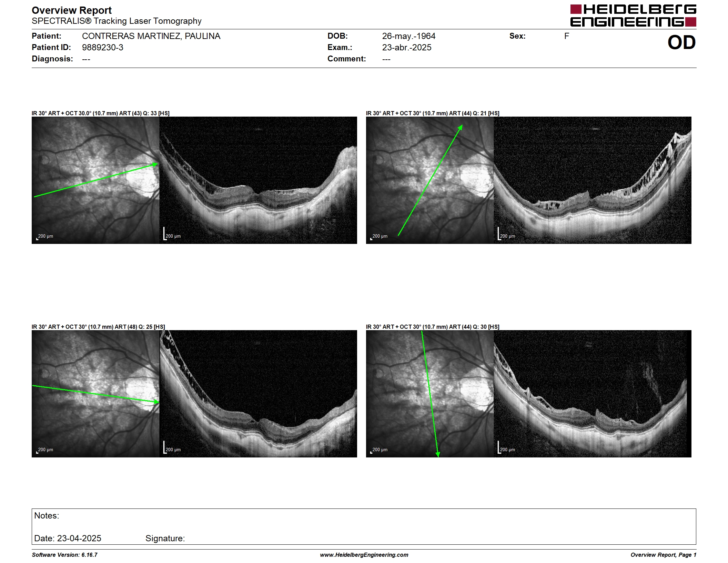Open the Q: 25 OCT cross-section image
Viewport: 728px width, 563px height.
click(258, 394)
